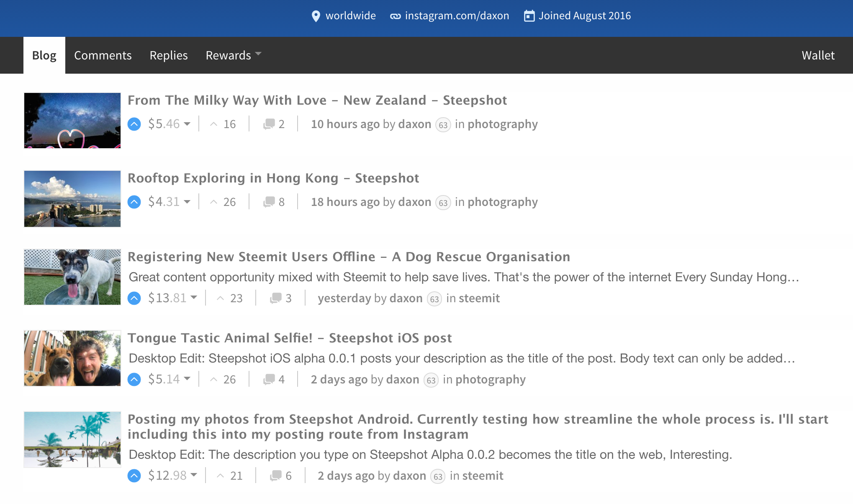Image resolution: width=853 pixels, height=504 pixels.
Task: Click the '18 hours ago' timestamp
Action: [345, 202]
